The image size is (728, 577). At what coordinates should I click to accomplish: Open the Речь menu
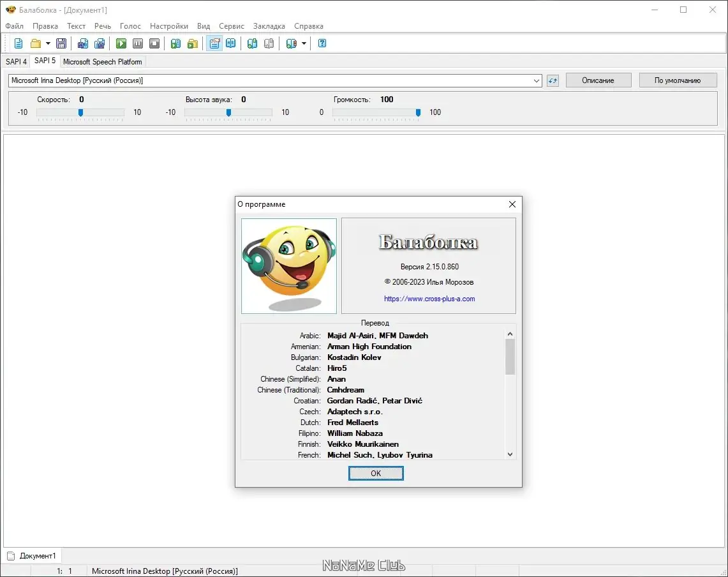[x=102, y=26]
